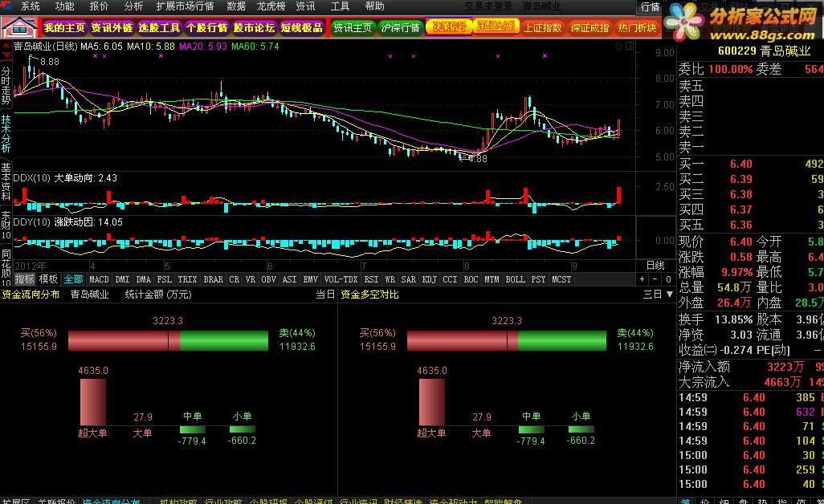
Task: Click 股市论坛 button
Action: click(254, 28)
